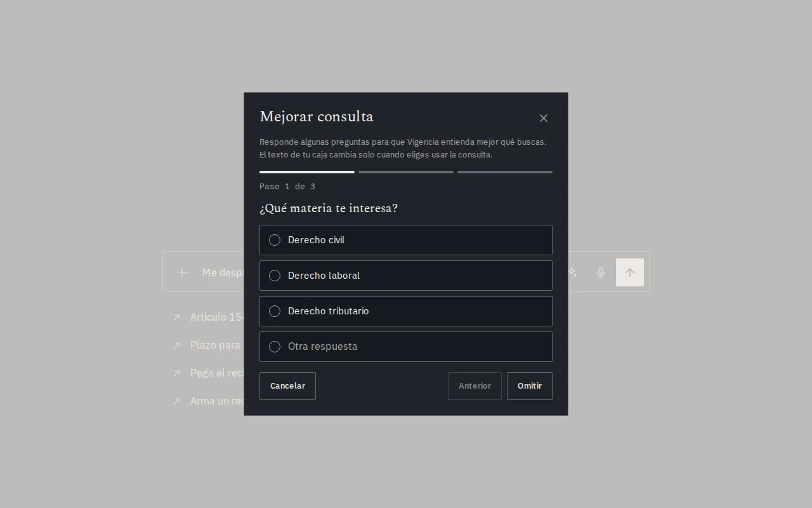Viewport: 812px width, 508px height.
Task: Click the second progress step segment
Action: click(406, 172)
